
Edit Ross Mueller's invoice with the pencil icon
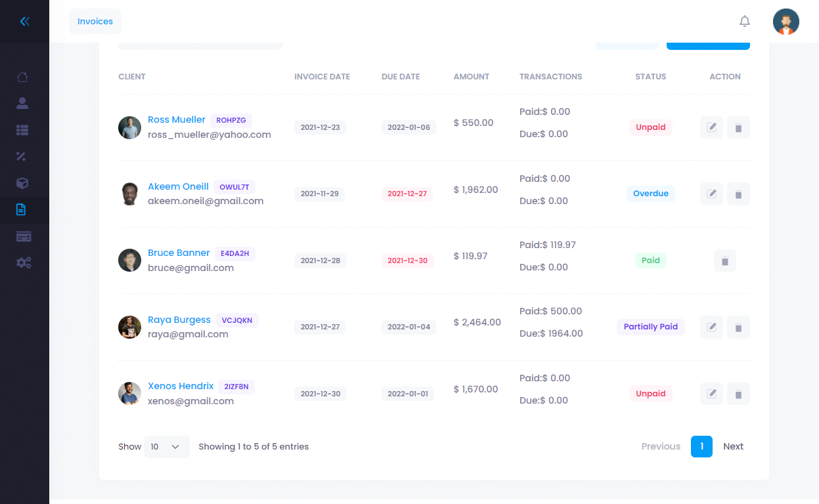tap(711, 127)
